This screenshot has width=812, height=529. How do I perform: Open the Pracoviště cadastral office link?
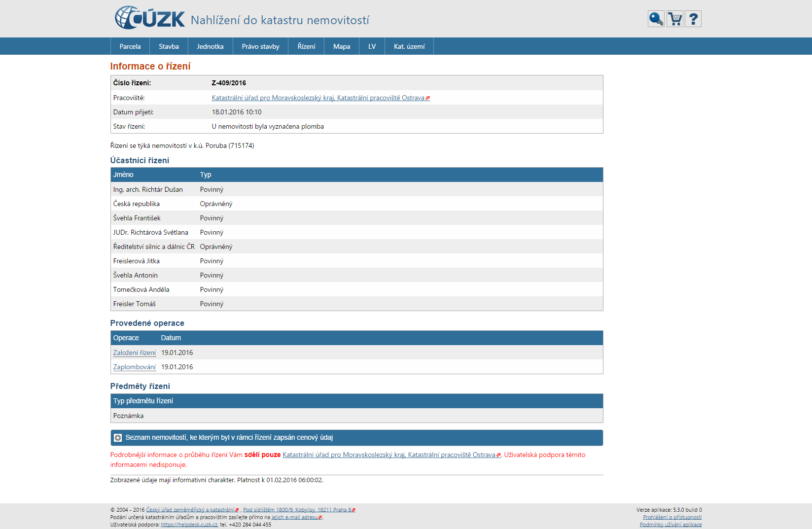point(318,98)
